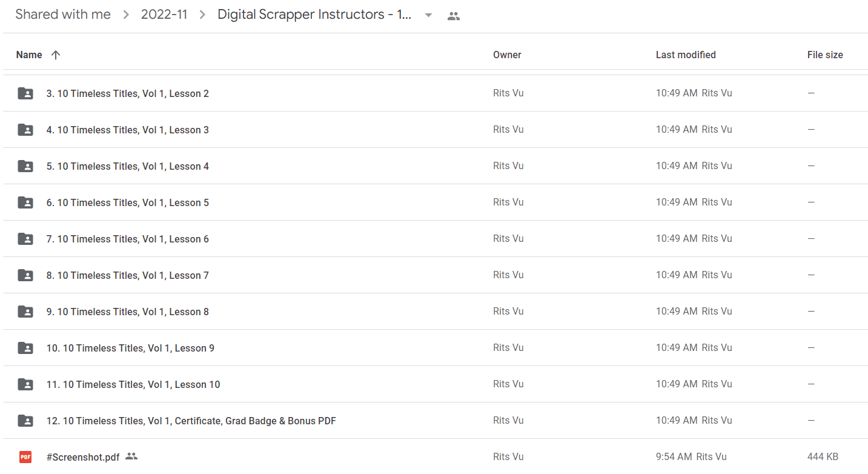Click shared people icon in breadcrumb header
The height and width of the screenshot is (474, 868).
(x=454, y=16)
